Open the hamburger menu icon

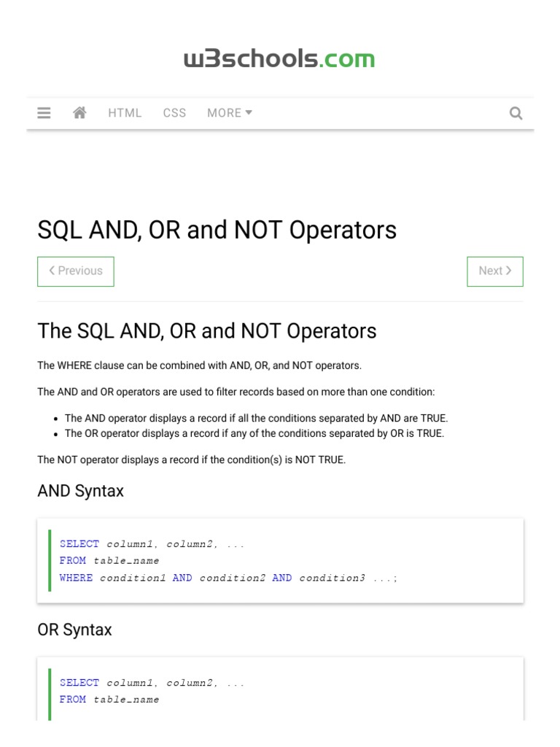(x=44, y=113)
